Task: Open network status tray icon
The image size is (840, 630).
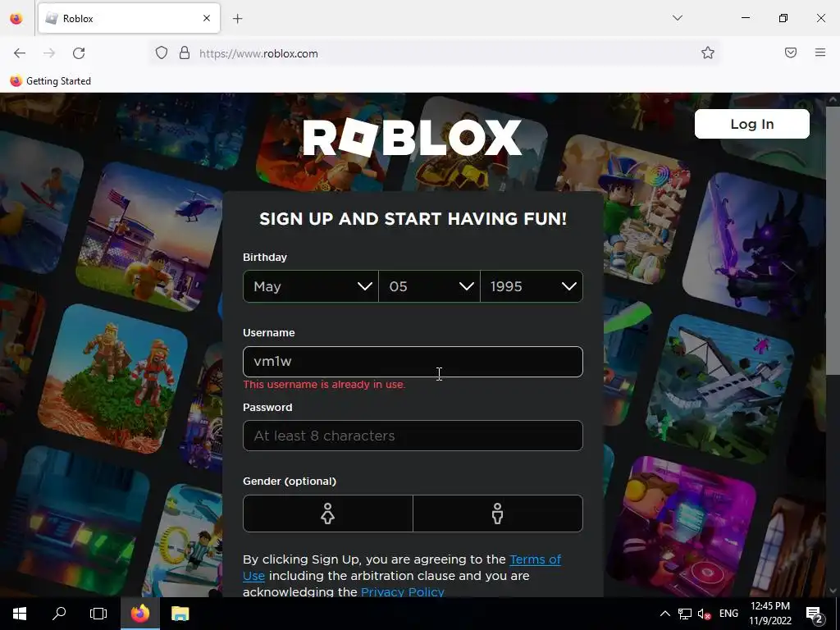Action: (685, 614)
